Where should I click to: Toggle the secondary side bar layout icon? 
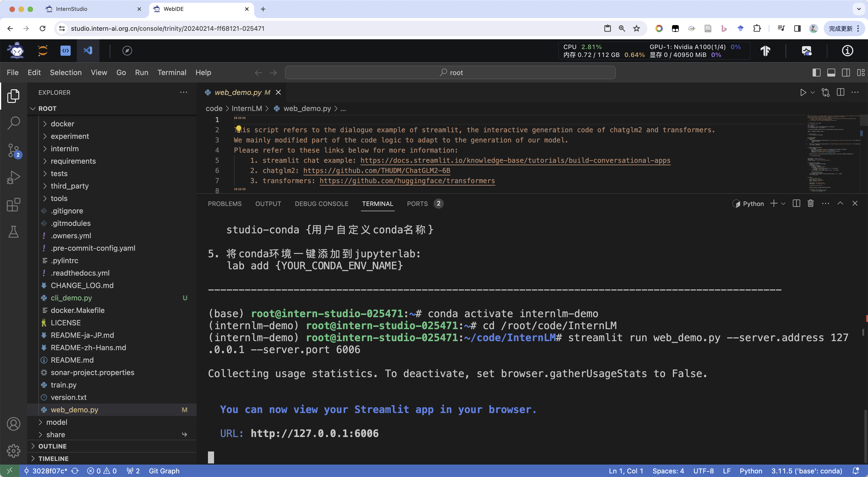846,73
